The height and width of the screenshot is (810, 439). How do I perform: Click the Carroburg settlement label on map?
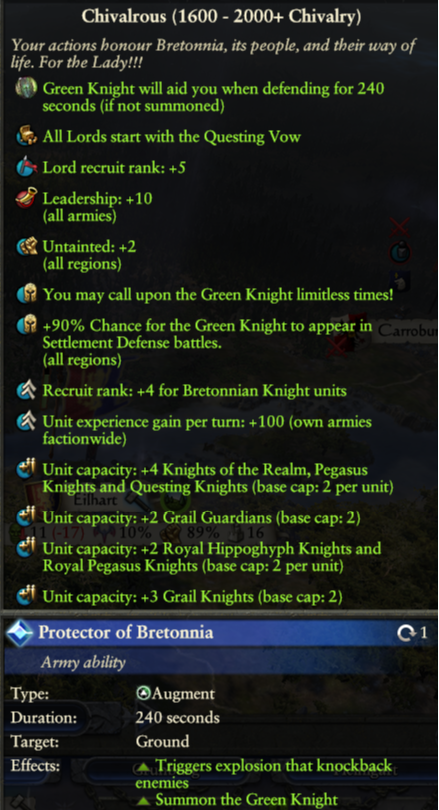[407, 331]
